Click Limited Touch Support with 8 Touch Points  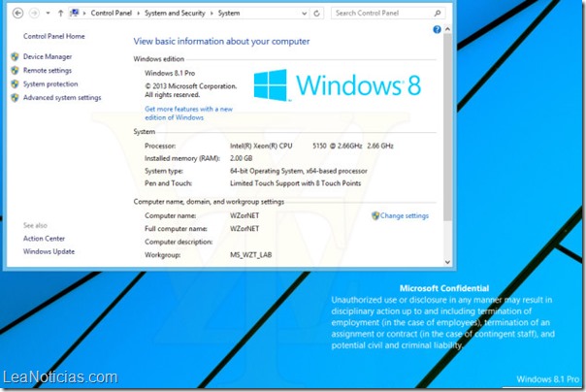click(295, 183)
